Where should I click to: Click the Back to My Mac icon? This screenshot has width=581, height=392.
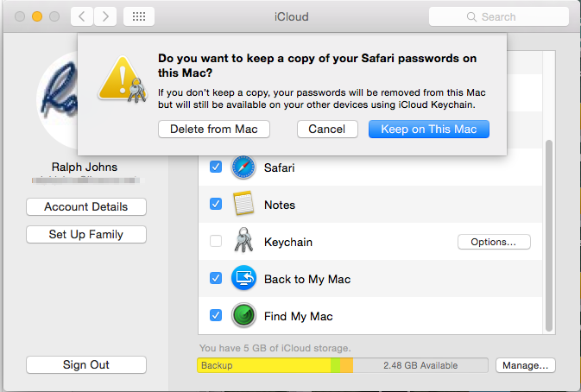(243, 279)
